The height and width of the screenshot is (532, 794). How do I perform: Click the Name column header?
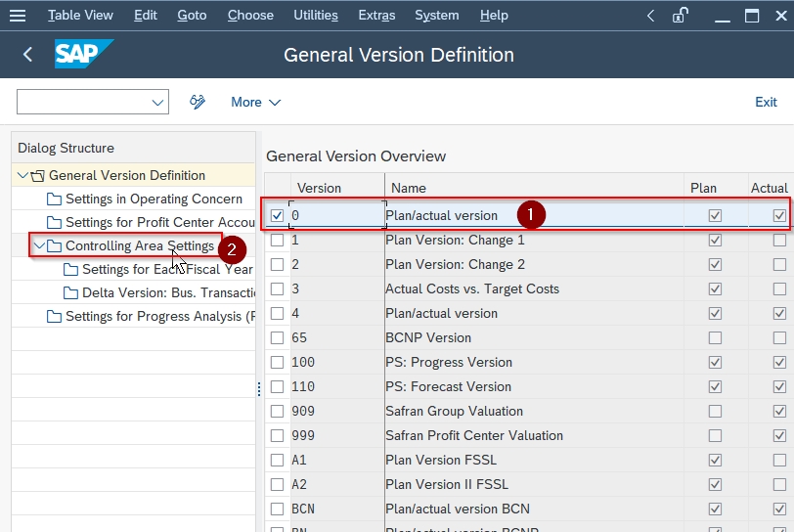point(534,188)
